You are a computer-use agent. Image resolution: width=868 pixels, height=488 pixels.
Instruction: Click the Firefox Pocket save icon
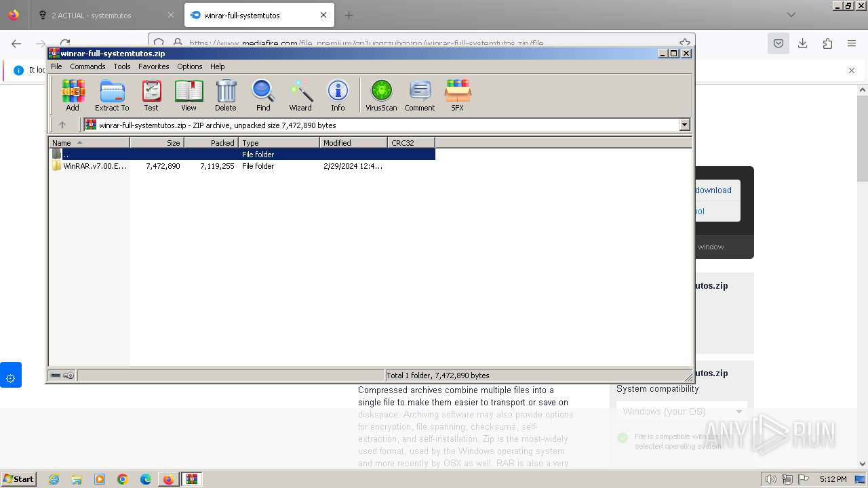[778, 43]
